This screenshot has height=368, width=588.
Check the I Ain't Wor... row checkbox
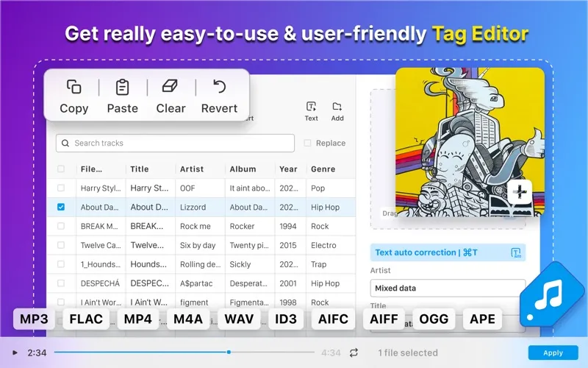coord(61,302)
